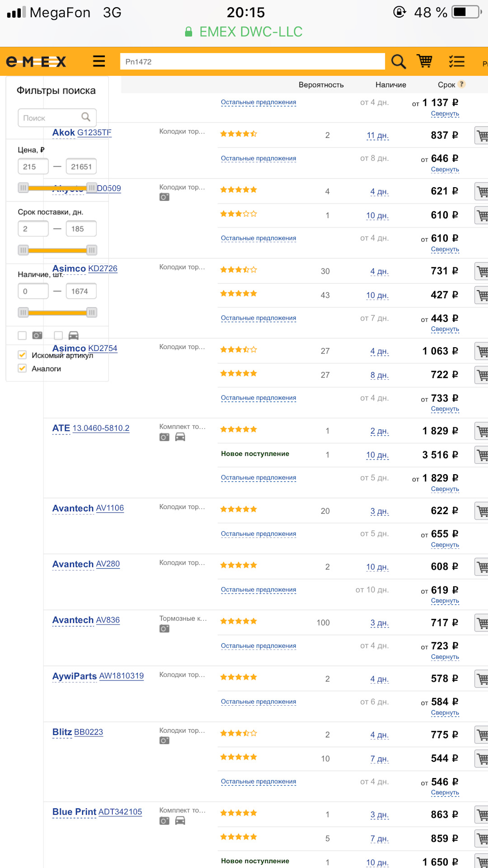Image resolution: width=488 pixels, height=868 pixels.
Task: Add Akok G1235TF 837 ₽ offer to cart
Action: 482,135
